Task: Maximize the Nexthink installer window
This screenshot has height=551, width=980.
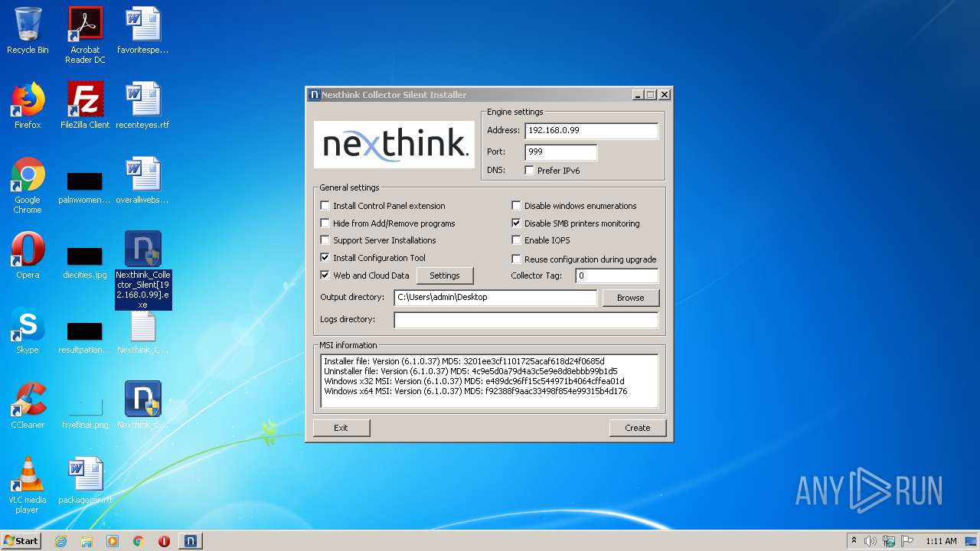Action: coord(651,95)
